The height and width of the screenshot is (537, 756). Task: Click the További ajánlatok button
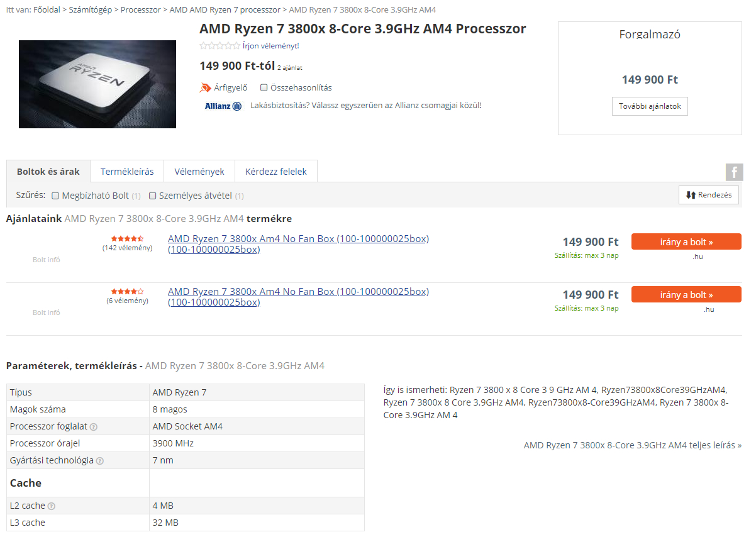(650, 106)
